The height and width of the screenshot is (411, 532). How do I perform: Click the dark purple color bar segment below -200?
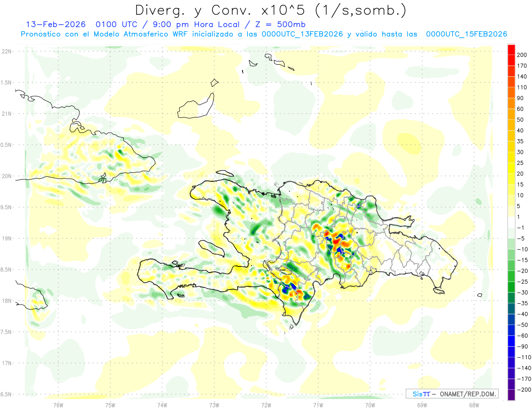click(512, 395)
